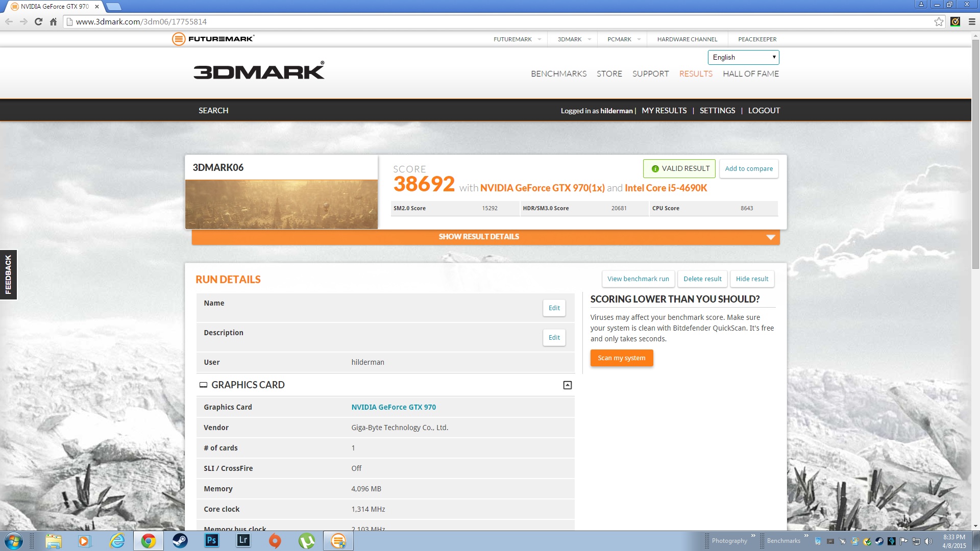Open Windows Explorer from the taskbar
This screenshot has height=551, width=980.
(x=53, y=541)
